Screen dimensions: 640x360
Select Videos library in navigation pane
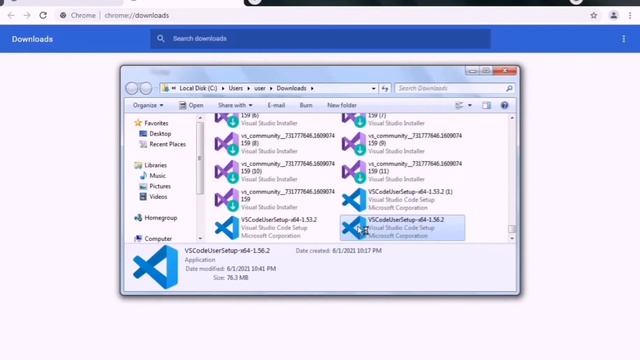click(x=154, y=197)
